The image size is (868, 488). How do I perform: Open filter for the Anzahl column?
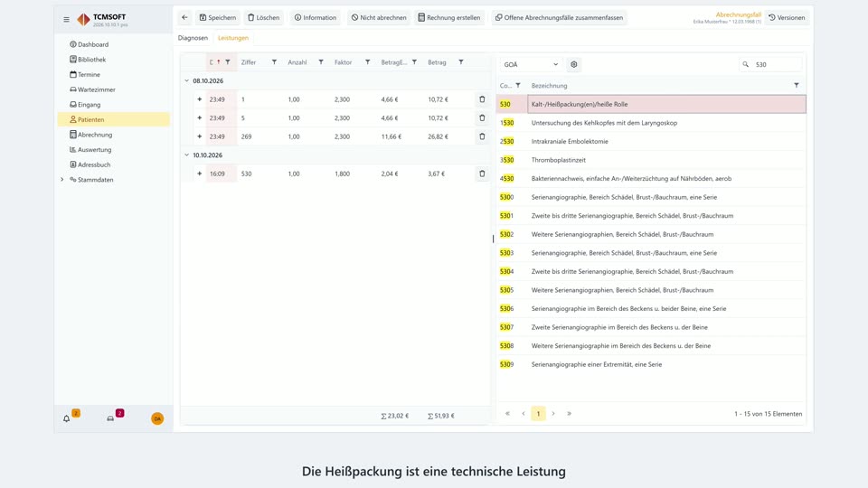tap(321, 62)
